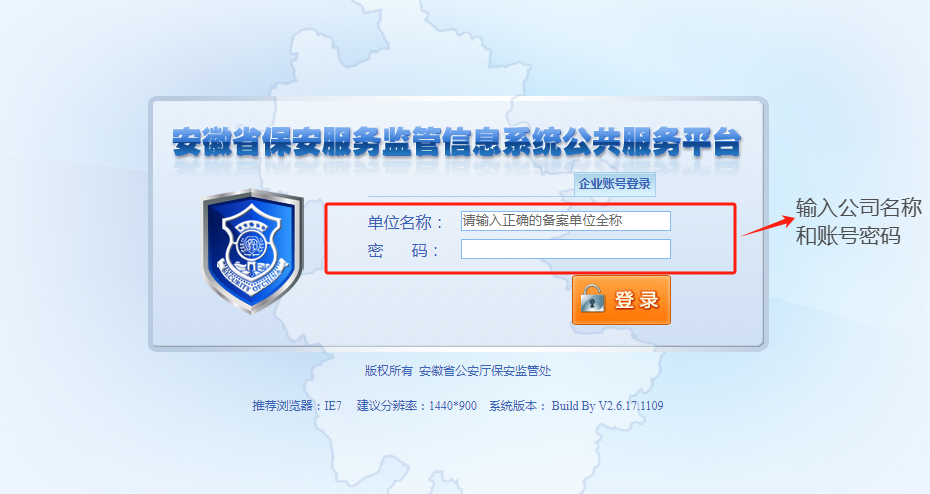Select the 企业账号登录 tab
Image resolution: width=930 pixels, height=494 pixels.
point(614,184)
